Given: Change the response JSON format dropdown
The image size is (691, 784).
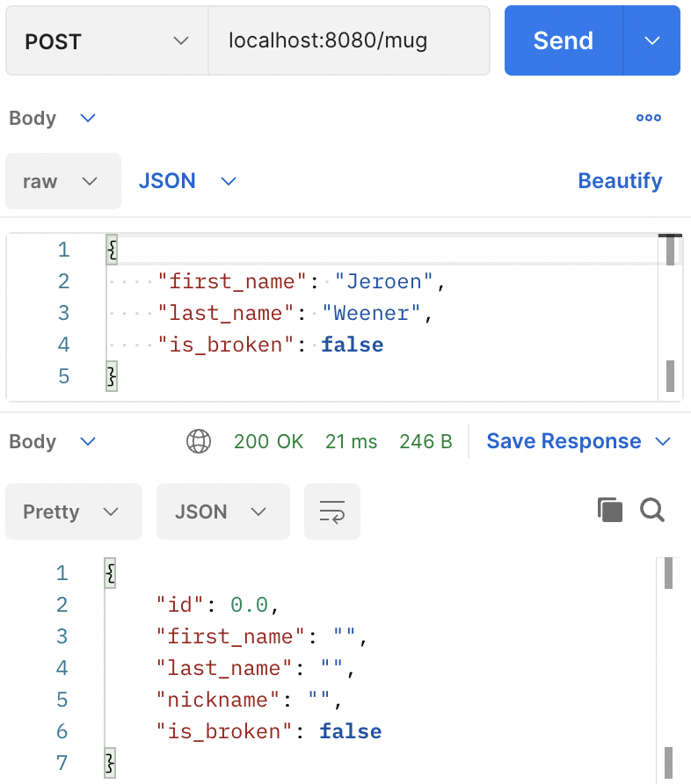Looking at the screenshot, I should 223,512.
